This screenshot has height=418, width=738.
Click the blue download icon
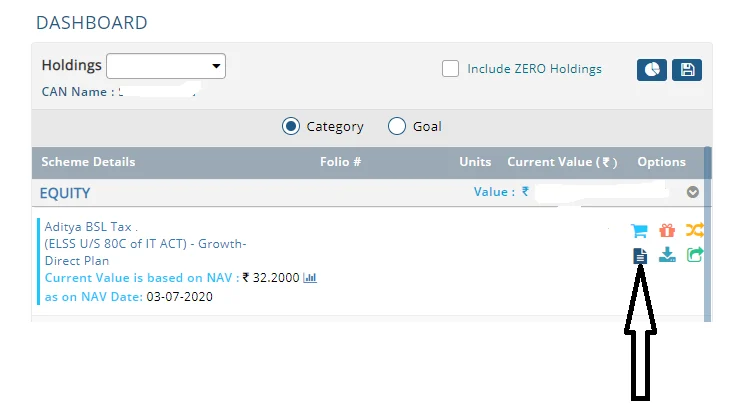pos(667,255)
